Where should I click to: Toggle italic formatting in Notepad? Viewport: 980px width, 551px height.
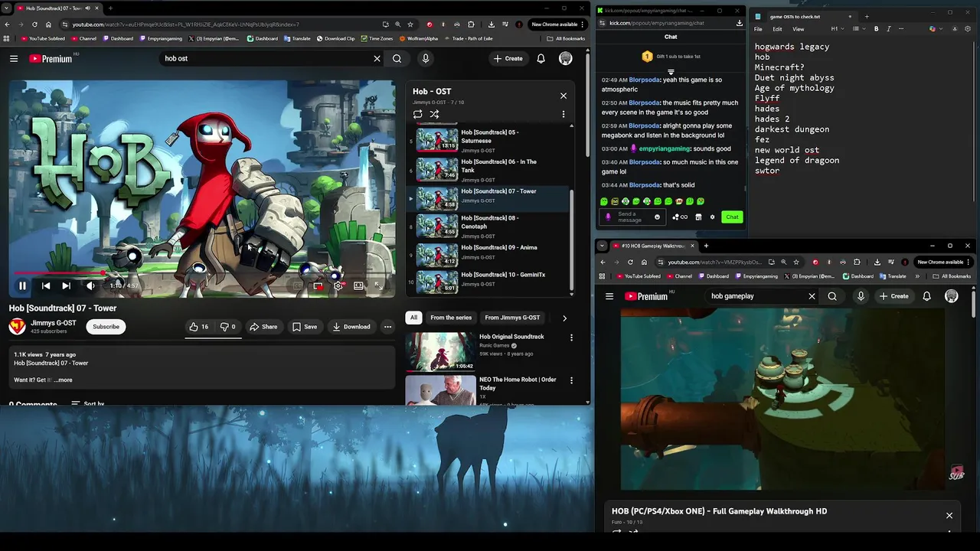click(x=888, y=29)
